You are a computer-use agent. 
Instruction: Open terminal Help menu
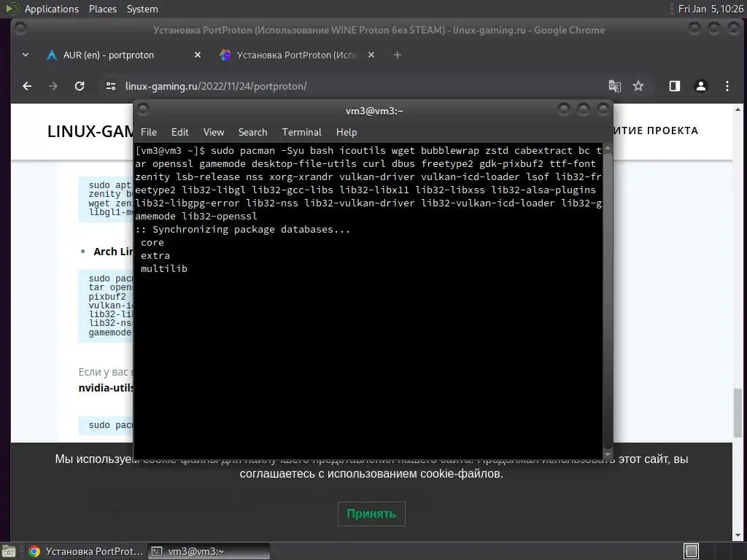click(347, 132)
